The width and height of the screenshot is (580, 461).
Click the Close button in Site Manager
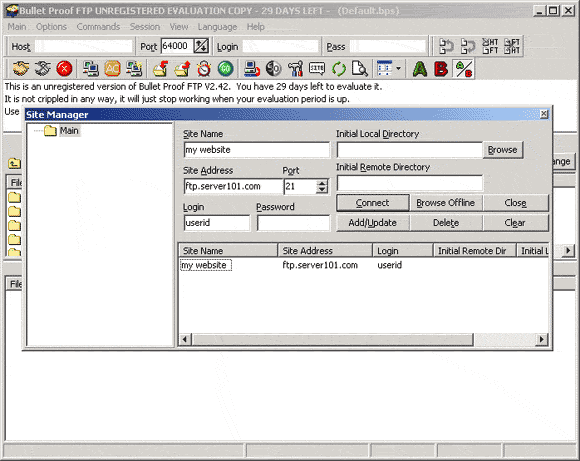[516, 203]
